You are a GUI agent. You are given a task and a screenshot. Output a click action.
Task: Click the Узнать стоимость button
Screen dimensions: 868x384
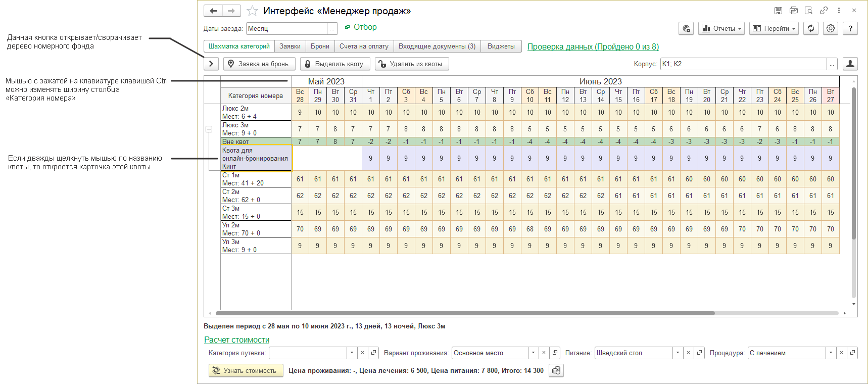pyautogui.click(x=246, y=370)
